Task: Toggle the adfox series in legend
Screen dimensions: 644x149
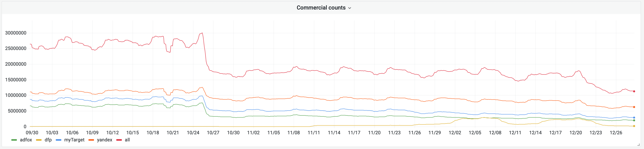Action: coord(26,140)
